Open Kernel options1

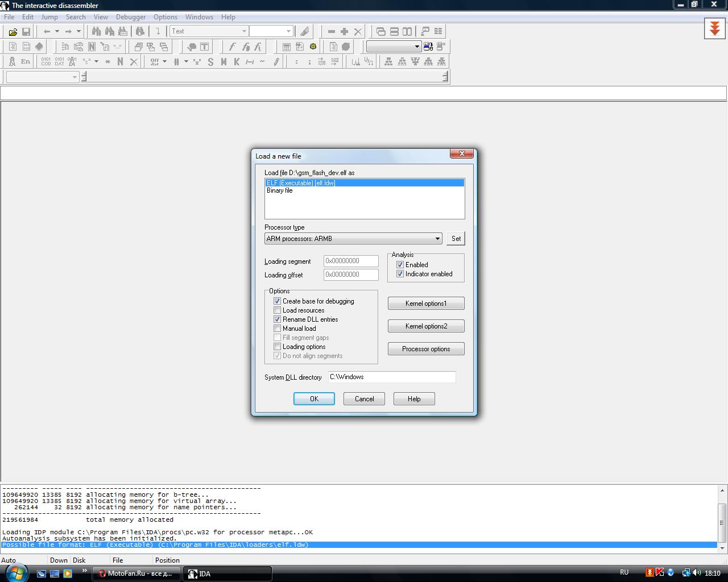(426, 304)
